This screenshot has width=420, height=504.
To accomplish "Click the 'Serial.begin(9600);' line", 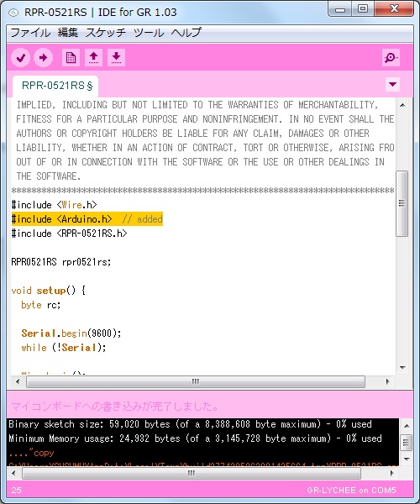I will pyautogui.click(x=71, y=333).
